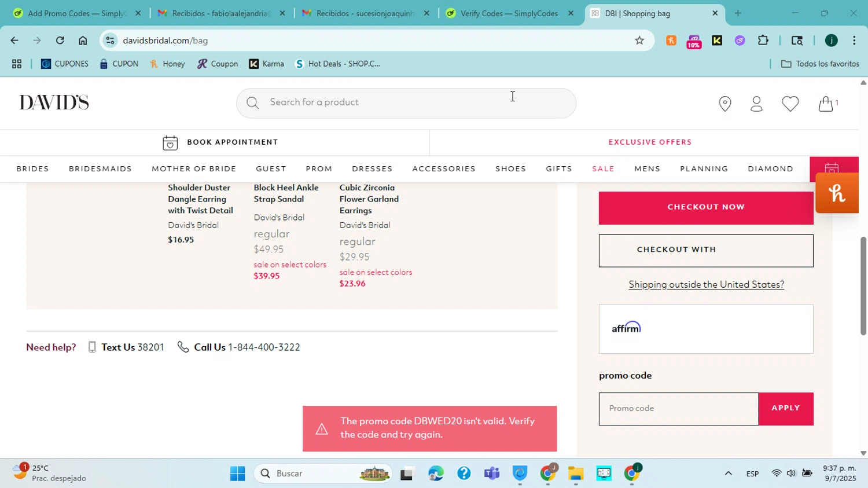The height and width of the screenshot is (488, 868).
Task: Open the Chrome profile avatar
Action: (x=831, y=41)
